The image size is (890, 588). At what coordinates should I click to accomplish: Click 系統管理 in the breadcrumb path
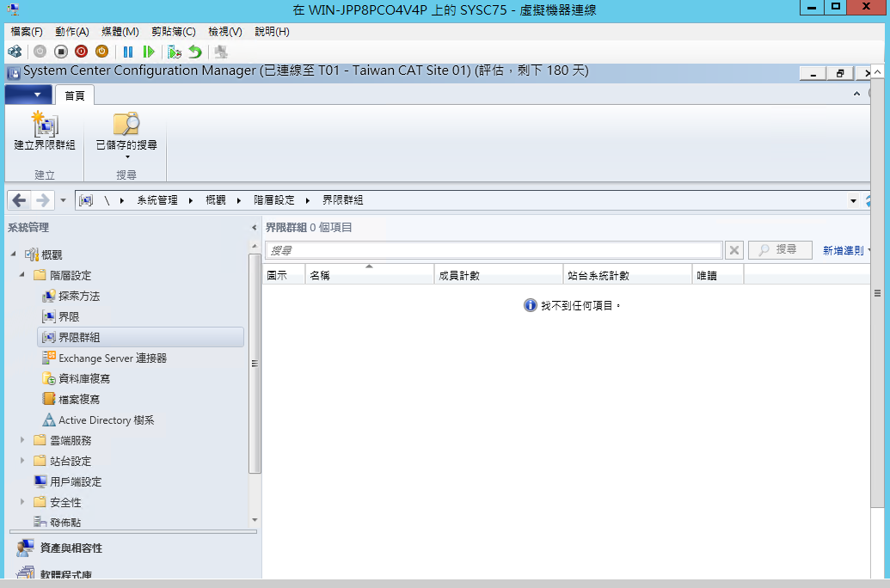pos(157,200)
